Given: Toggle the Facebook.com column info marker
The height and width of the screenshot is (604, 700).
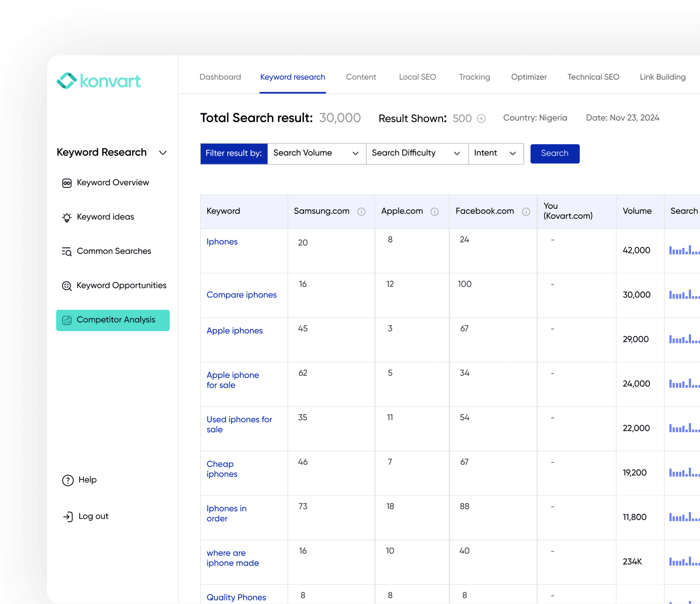Looking at the screenshot, I should click(x=526, y=212).
